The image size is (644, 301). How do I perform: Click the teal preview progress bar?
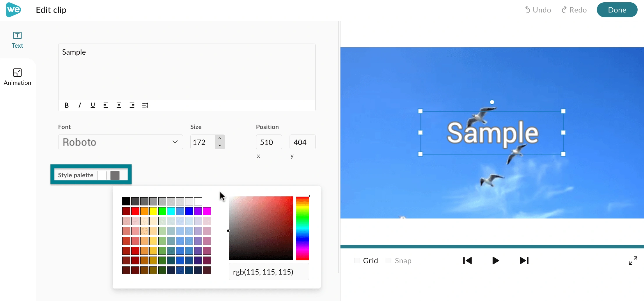coord(492,247)
